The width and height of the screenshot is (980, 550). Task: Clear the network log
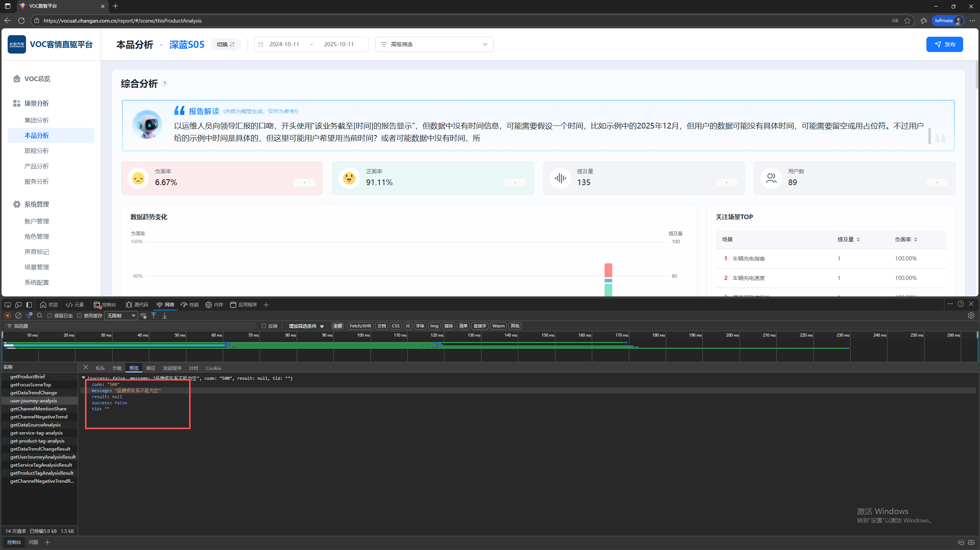pyautogui.click(x=18, y=316)
